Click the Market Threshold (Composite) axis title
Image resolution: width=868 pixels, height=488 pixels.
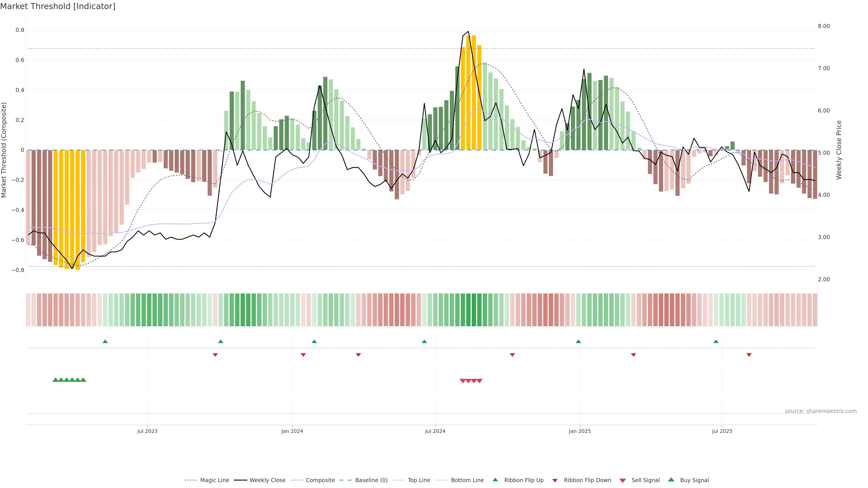point(4,150)
